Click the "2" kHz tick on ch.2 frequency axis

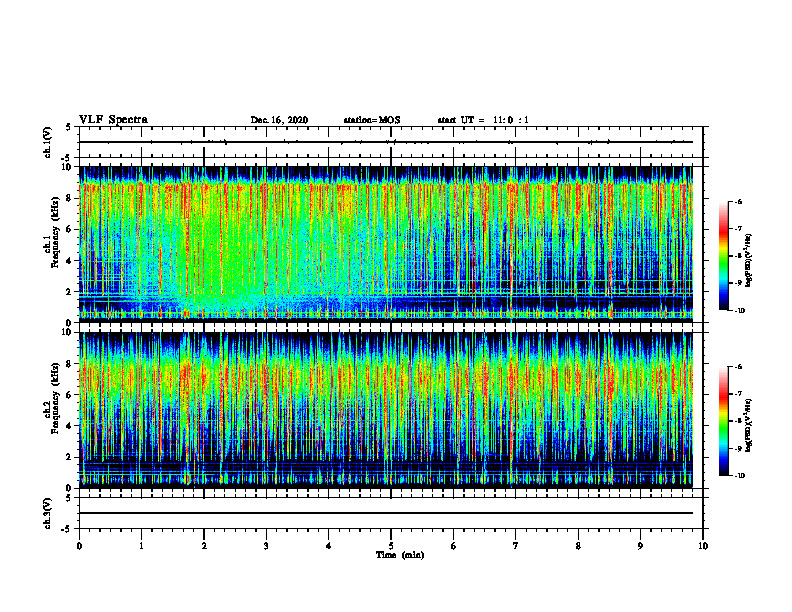pos(70,457)
